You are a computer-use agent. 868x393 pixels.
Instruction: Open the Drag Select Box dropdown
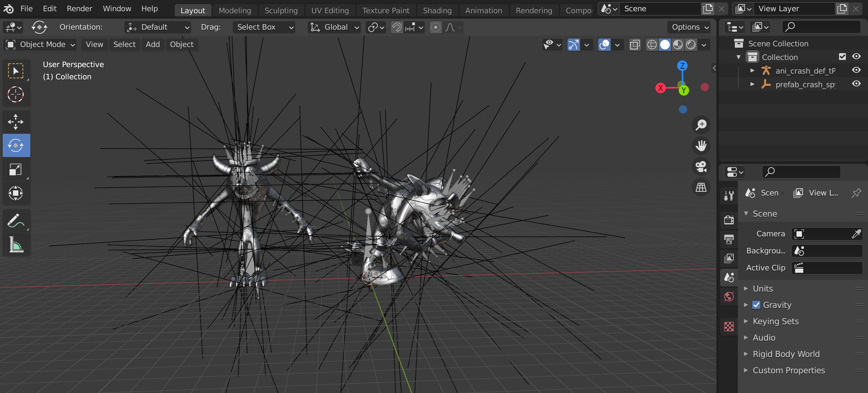pos(264,27)
